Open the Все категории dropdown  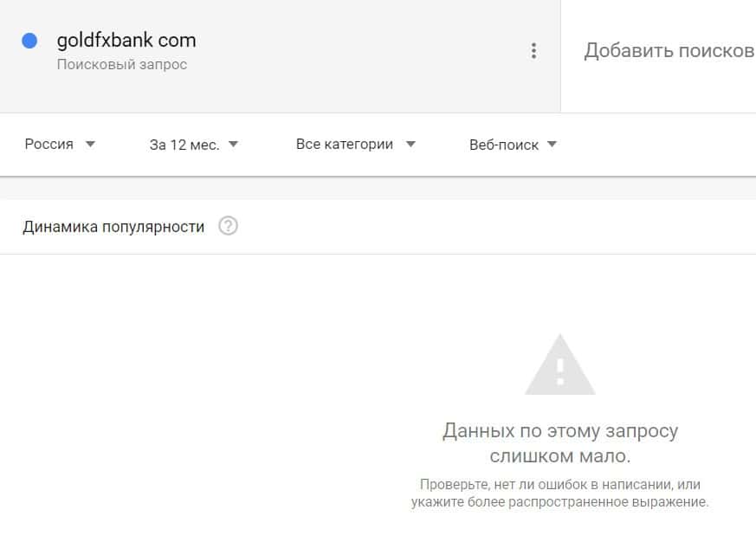pyautogui.click(x=356, y=145)
